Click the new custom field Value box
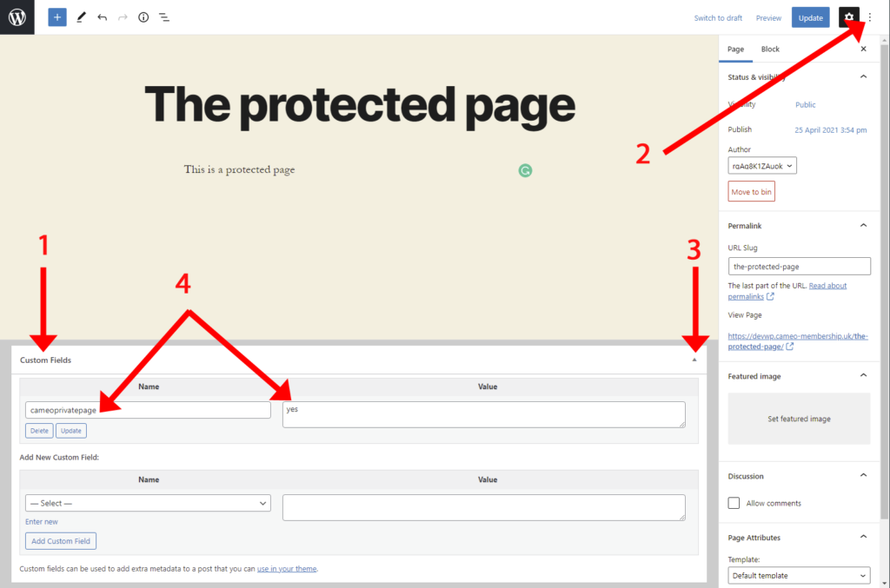 point(483,507)
